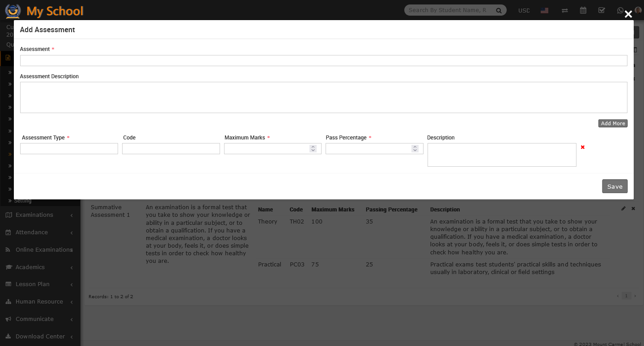
Task: Adjust the Pass Percentage spinner arrows
Action: [x=415, y=148]
